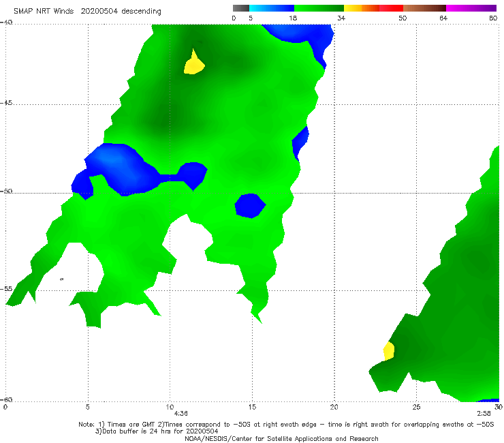The height and width of the screenshot is (443, 504).
Task: Click the longitude axis label '15'
Action: click(252, 407)
